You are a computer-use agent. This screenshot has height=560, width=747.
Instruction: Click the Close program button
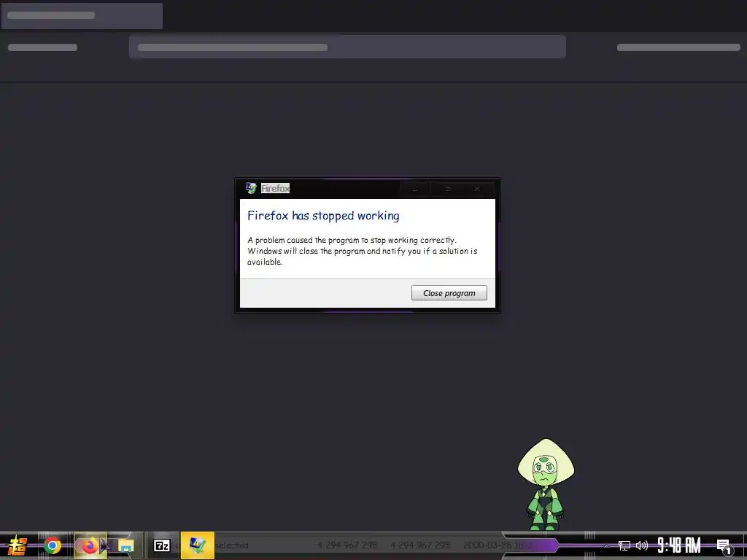(449, 293)
